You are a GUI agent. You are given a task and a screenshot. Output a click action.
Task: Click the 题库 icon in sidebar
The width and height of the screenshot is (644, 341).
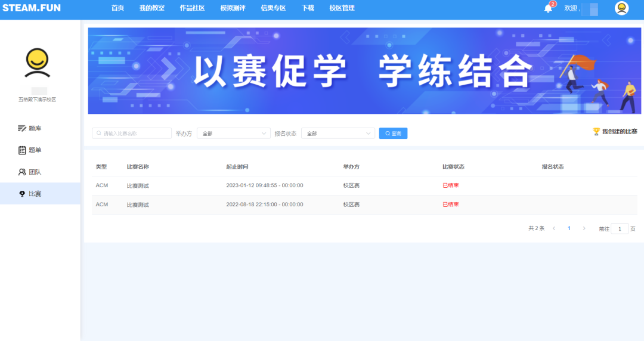22,128
